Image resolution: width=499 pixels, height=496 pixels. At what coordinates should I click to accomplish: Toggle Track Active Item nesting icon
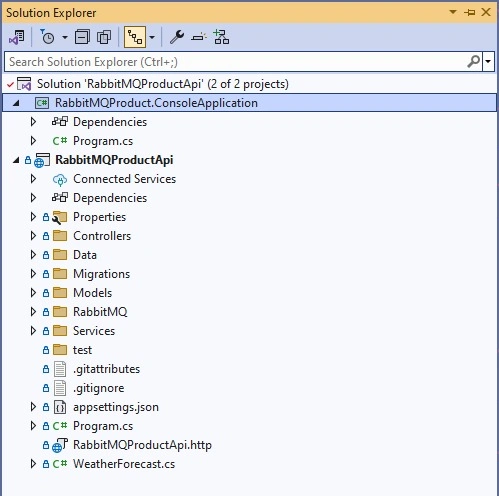click(x=135, y=37)
